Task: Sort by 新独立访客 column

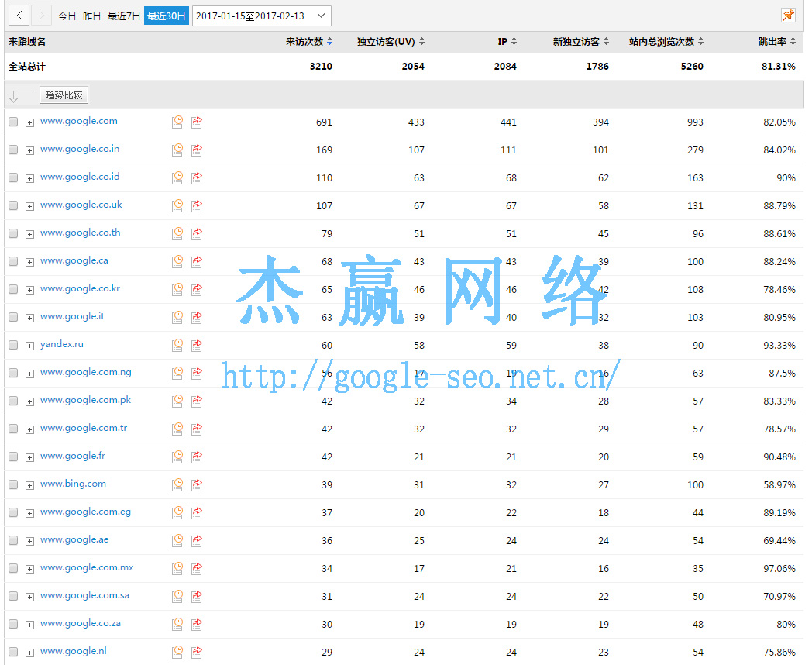Action: click(x=581, y=41)
